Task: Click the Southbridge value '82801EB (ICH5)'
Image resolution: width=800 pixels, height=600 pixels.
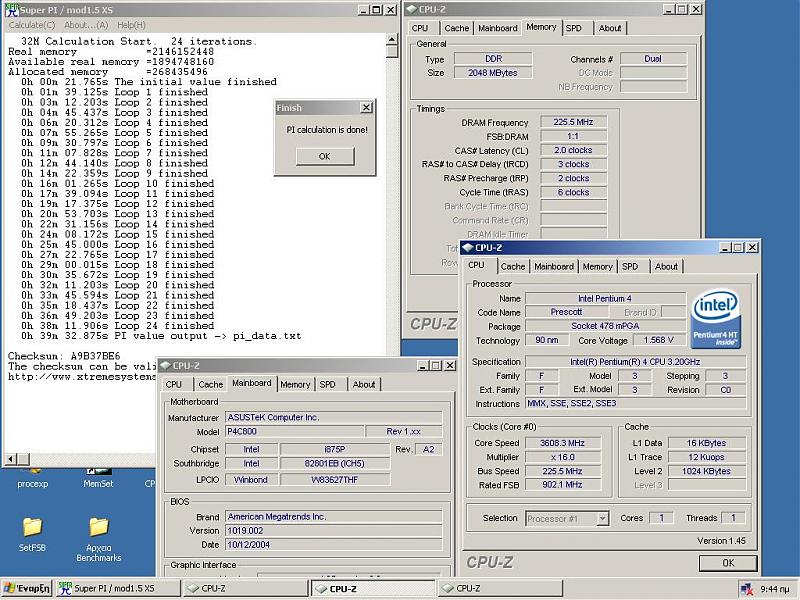Action: click(x=335, y=464)
